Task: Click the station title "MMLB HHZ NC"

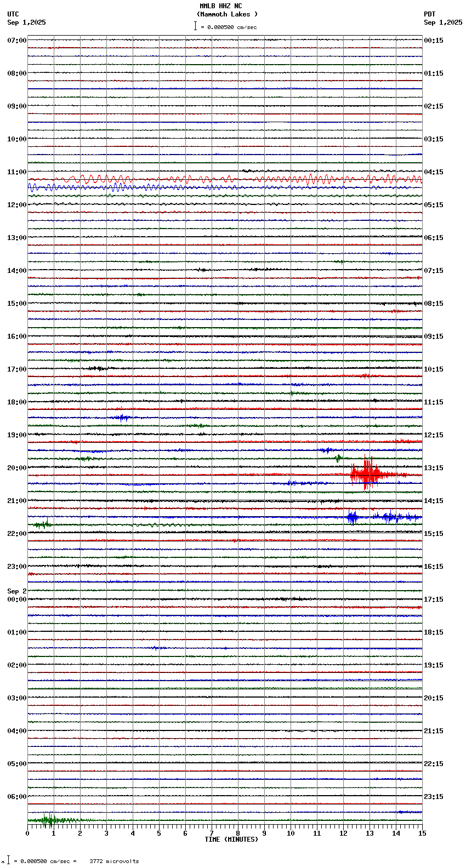Action: coord(221,6)
